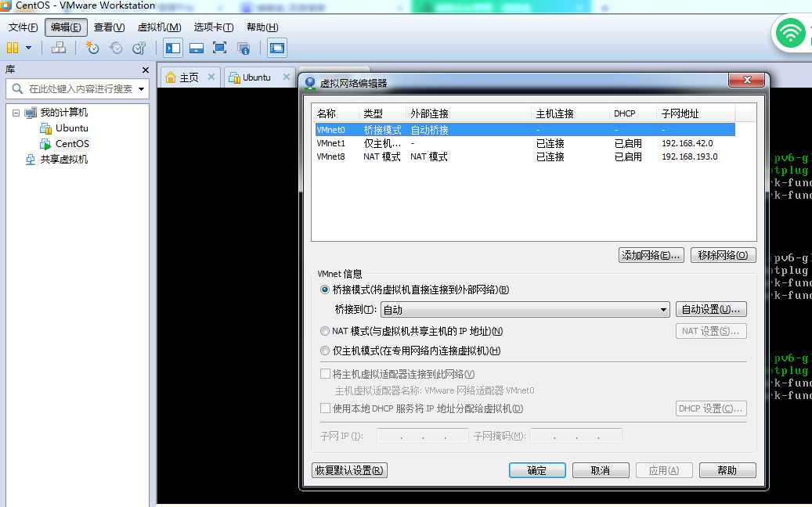Click the 取消 cancel button
The image size is (812, 507).
[601, 470]
